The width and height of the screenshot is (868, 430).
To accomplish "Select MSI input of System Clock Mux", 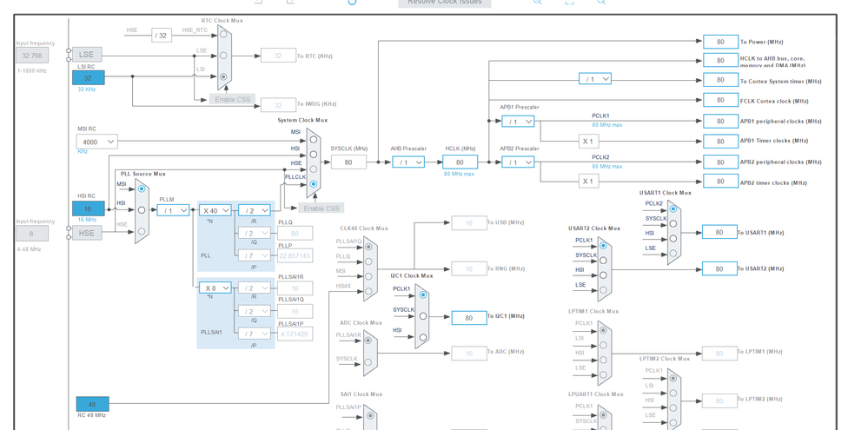I will (x=314, y=140).
